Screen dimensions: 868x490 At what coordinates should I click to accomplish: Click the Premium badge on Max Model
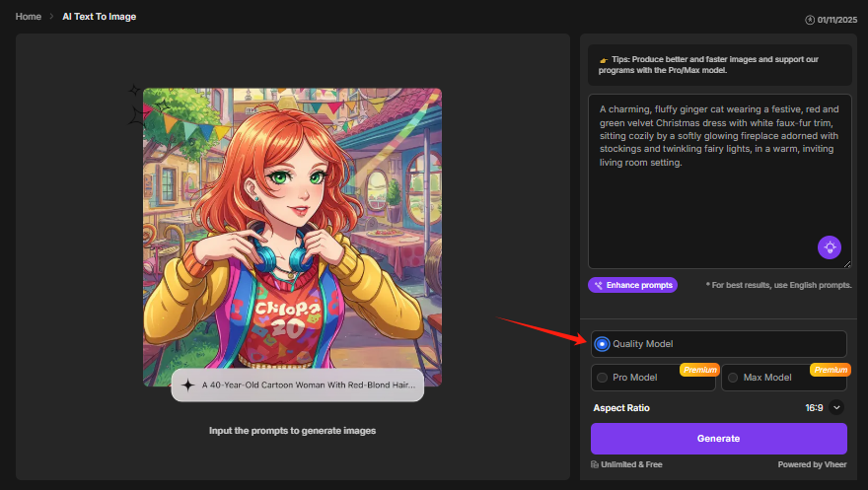pos(829,370)
